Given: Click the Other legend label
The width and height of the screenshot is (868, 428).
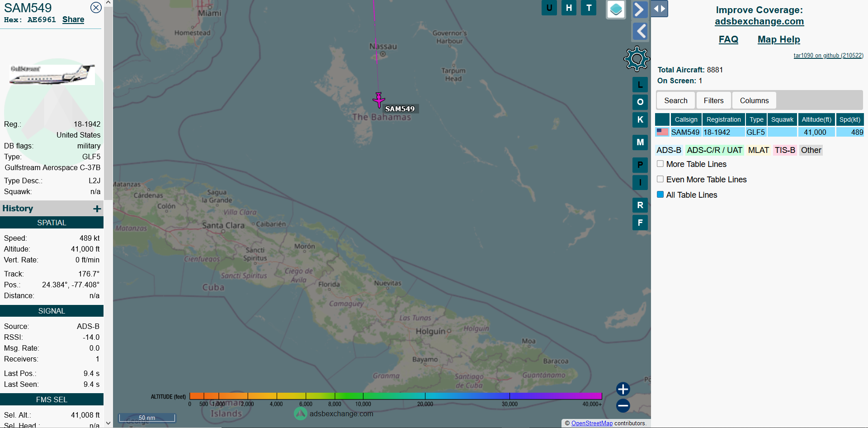Looking at the screenshot, I should pos(811,150).
